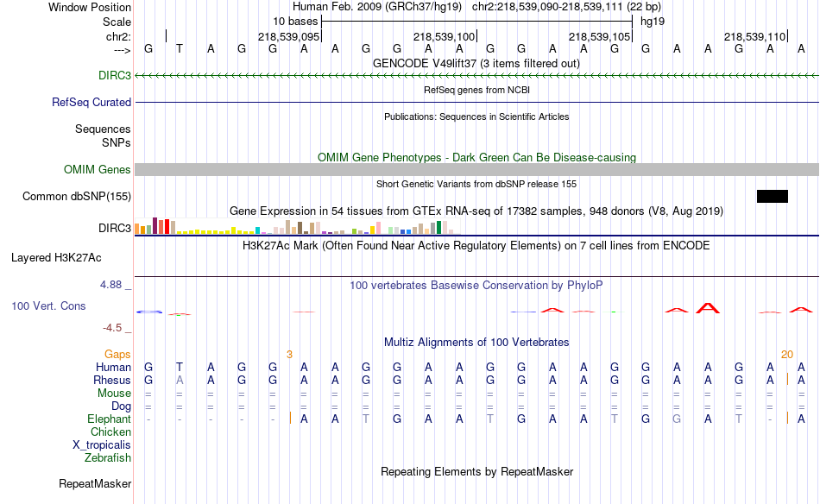The height and width of the screenshot is (504, 820).
Task: Click the Window Position label
Action: coord(90,7)
